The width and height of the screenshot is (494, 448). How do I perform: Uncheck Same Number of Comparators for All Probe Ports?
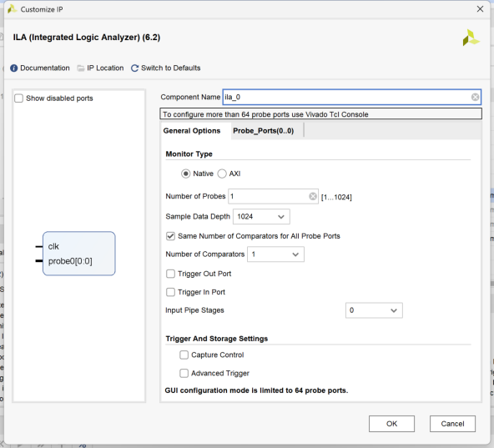click(x=170, y=236)
